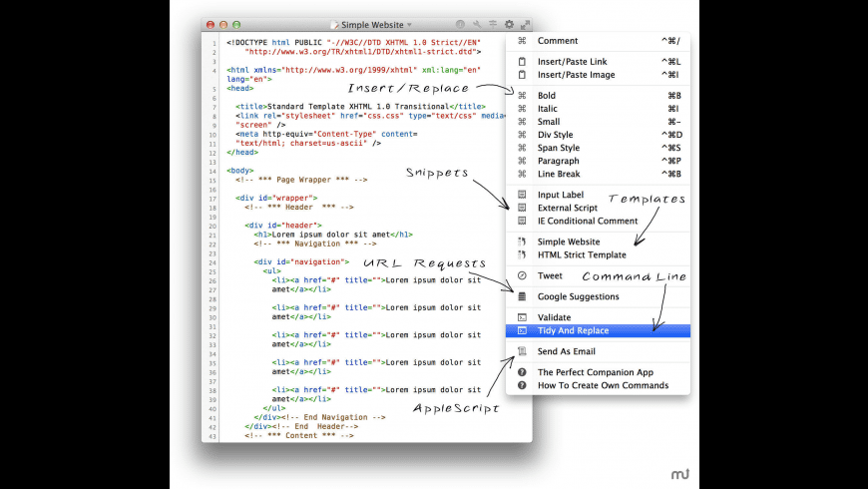Close the editor window with red button
The image size is (868, 489).
pyautogui.click(x=211, y=25)
